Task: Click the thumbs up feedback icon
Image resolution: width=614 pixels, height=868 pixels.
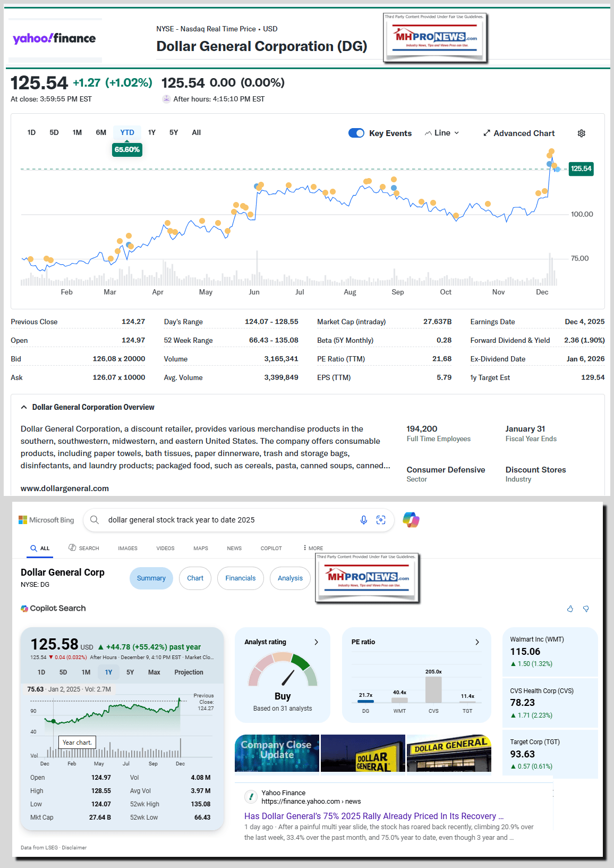Action: pos(570,609)
